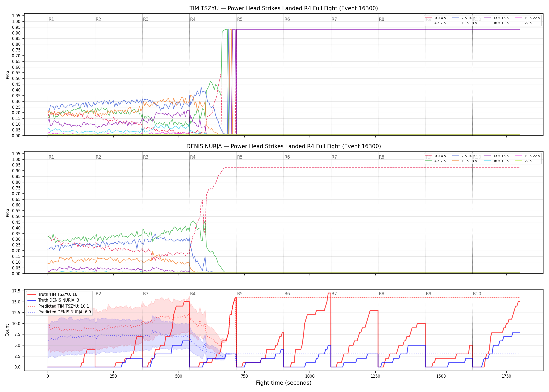Click the R6 round label in the Count chart
Viewport: 549px width, 392px height.
(x=287, y=294)
